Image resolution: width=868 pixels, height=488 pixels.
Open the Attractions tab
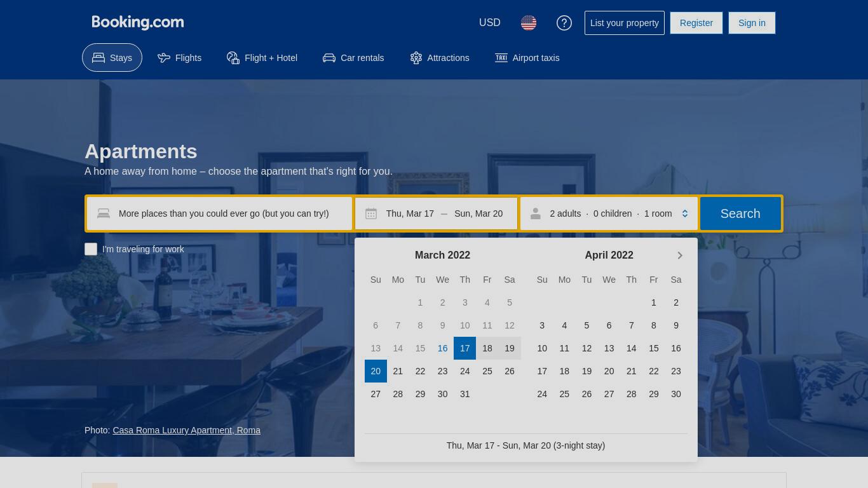click(440, 58)
